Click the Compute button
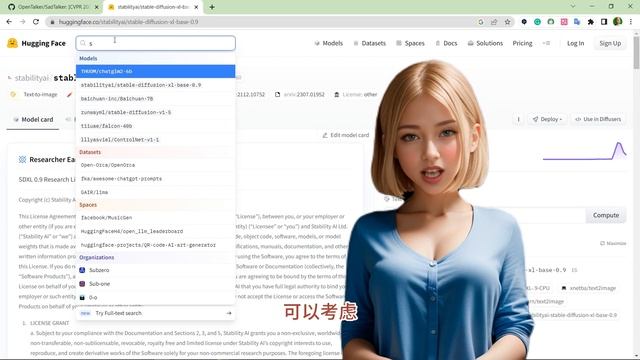This screenshot has height=360, width=640. point(606,215)
